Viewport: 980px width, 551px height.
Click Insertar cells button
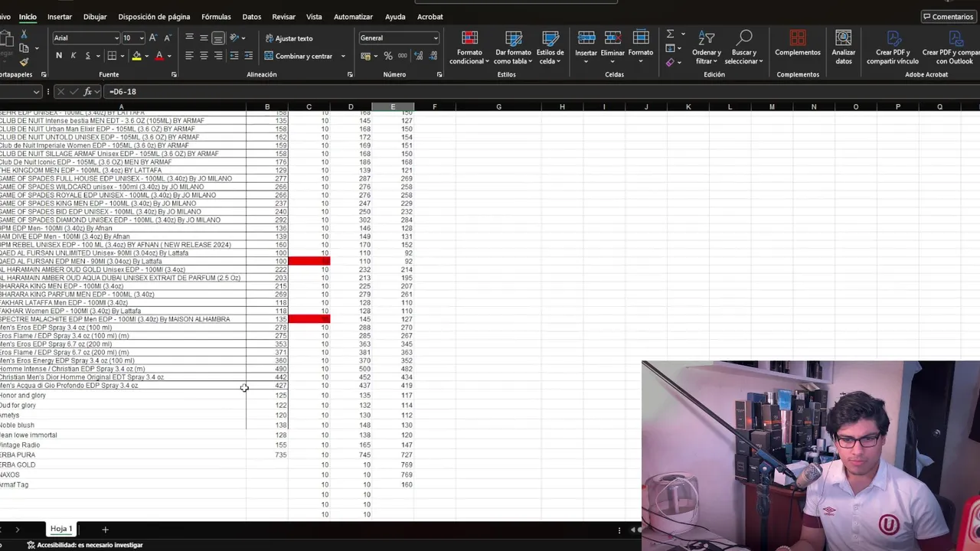586,48
